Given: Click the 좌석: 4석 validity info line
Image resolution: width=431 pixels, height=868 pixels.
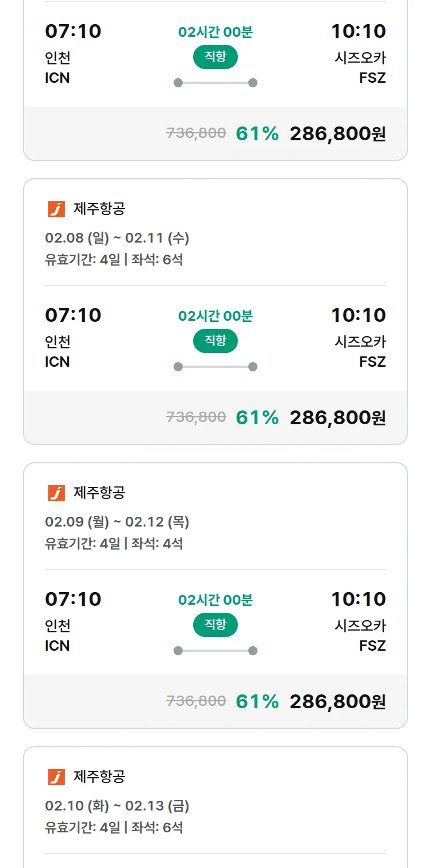Looking at the screenshot, I should tap(114, 544).
